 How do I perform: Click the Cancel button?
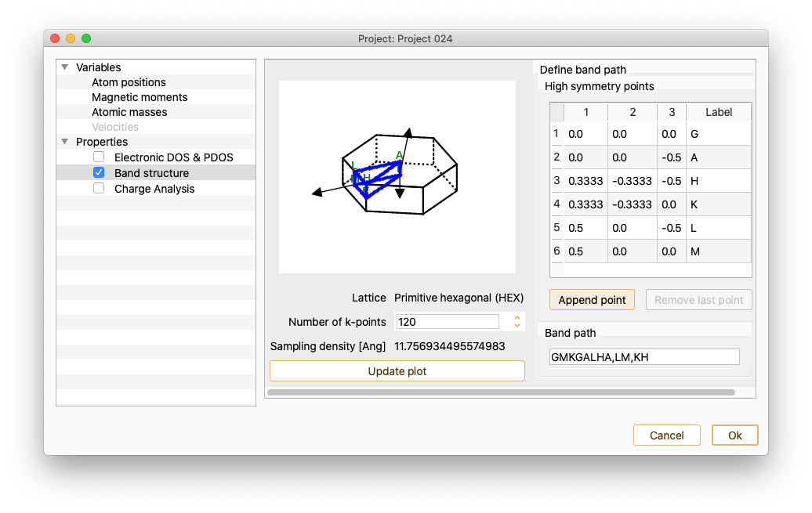click(x=666, y=435)
